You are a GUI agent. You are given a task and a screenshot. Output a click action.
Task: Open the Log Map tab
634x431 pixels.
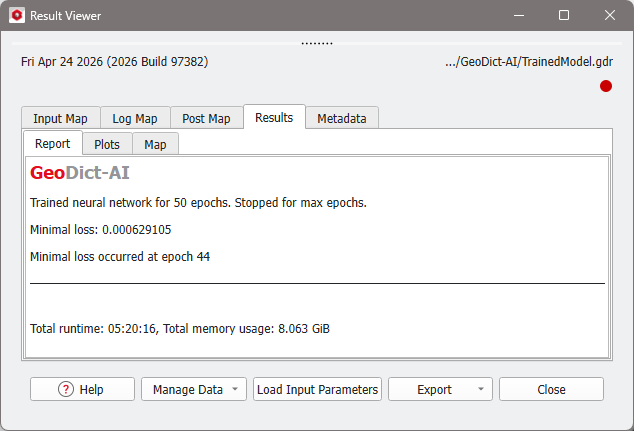(135, 118)
